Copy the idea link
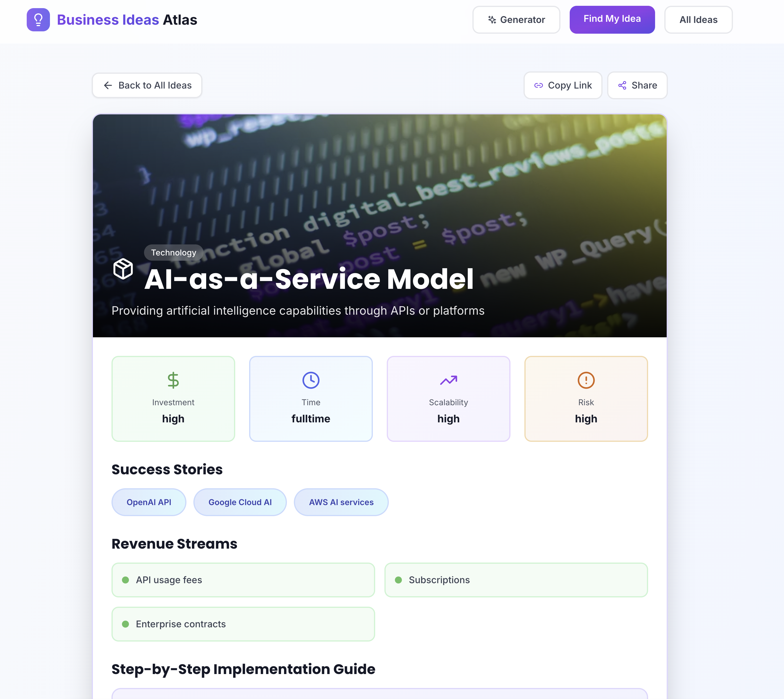 coord(562,85)
